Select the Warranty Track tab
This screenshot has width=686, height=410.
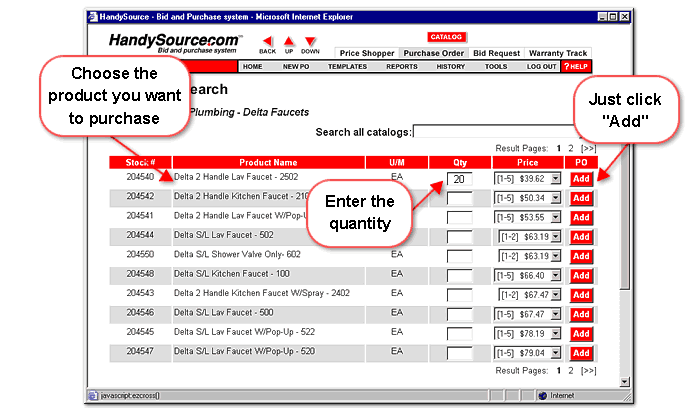coord(559,53)
